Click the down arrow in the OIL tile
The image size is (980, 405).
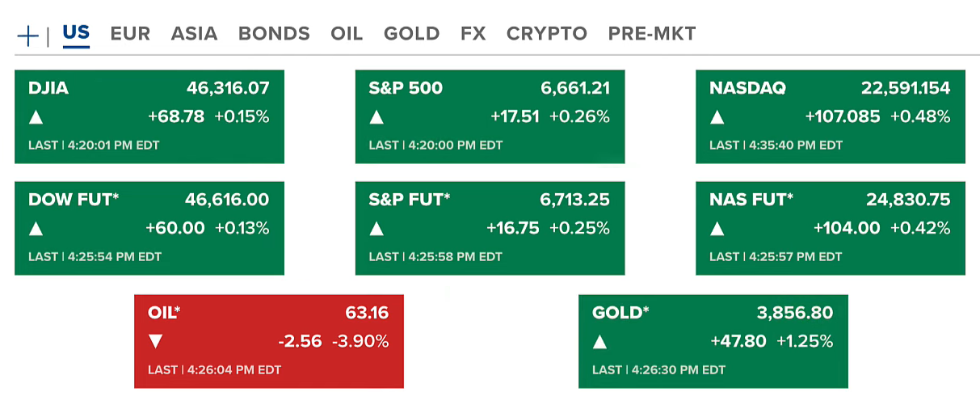pyautogui.click(x=155, y=342)
